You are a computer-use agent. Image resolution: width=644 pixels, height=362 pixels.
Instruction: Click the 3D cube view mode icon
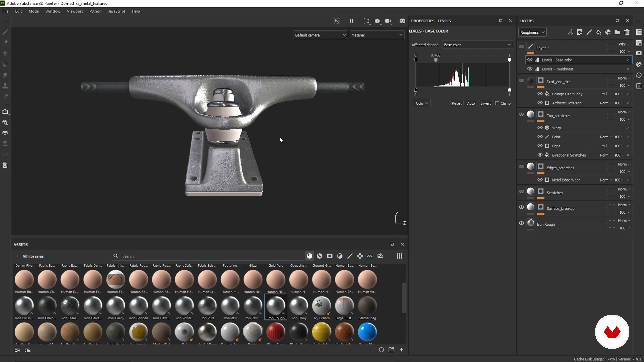[377, 21]
